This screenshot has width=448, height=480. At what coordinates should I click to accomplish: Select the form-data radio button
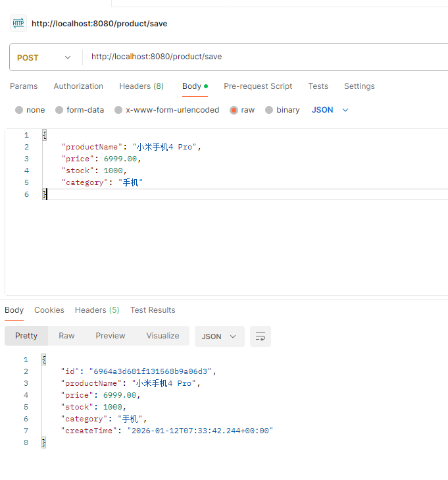(x=59, y=110)
